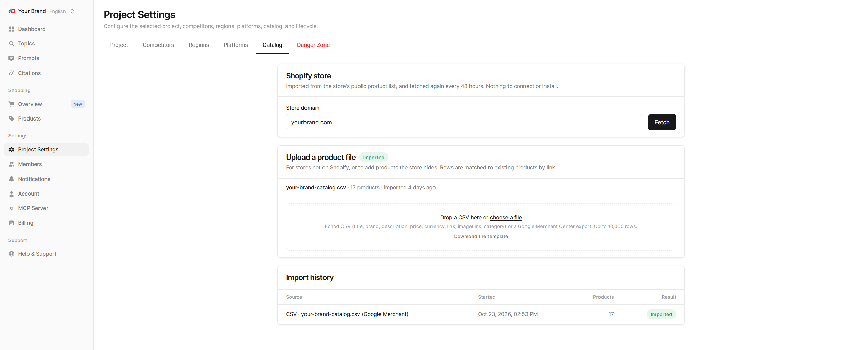Click the Your Brand logo icon
Viewport: 868px width, 350px height.
12,11
